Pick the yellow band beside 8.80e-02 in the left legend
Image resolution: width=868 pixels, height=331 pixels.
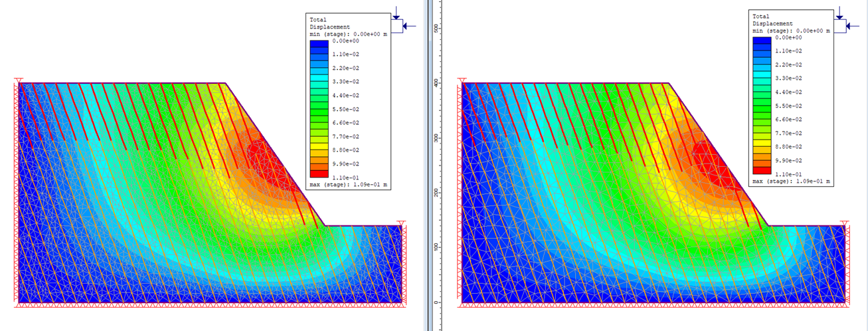tap(319, 147)
